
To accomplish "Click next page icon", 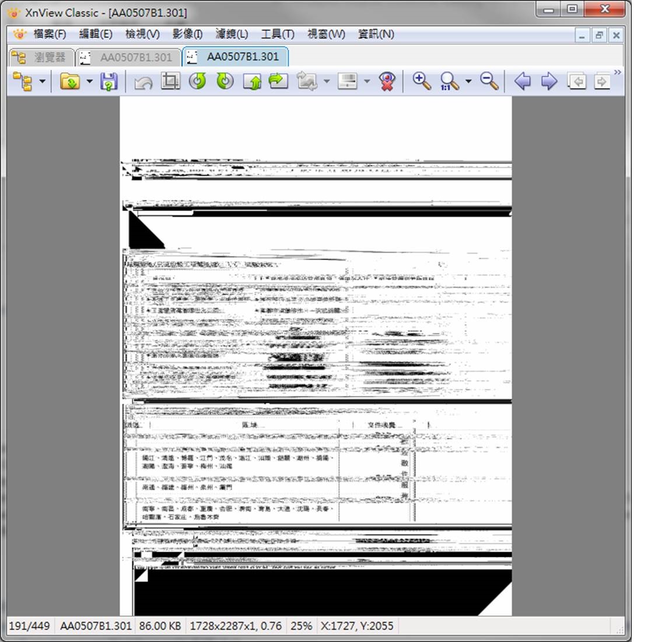I will click(602, 81).
